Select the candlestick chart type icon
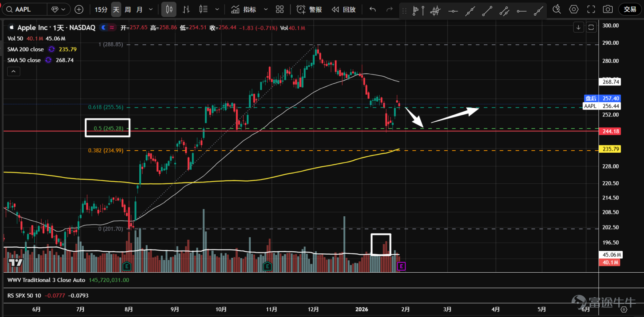The width and height of the screenshot is (644, 317). tap(169, 9)
